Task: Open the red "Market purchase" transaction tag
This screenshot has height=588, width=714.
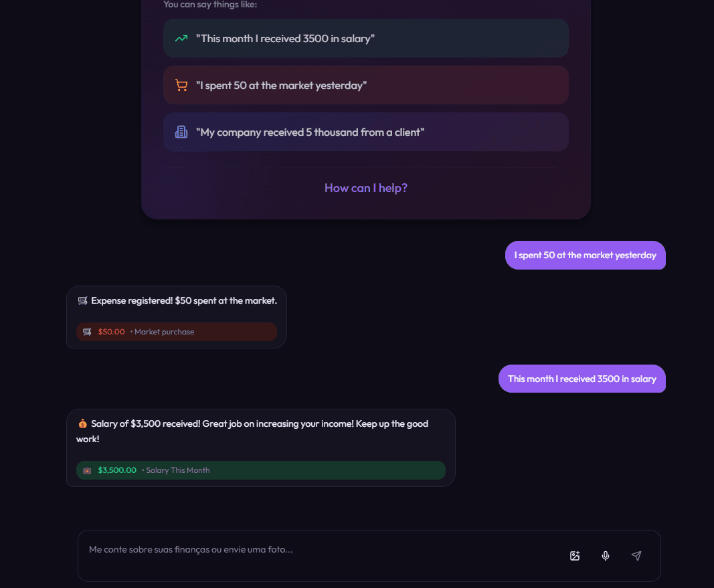Action: coord(177,332)
